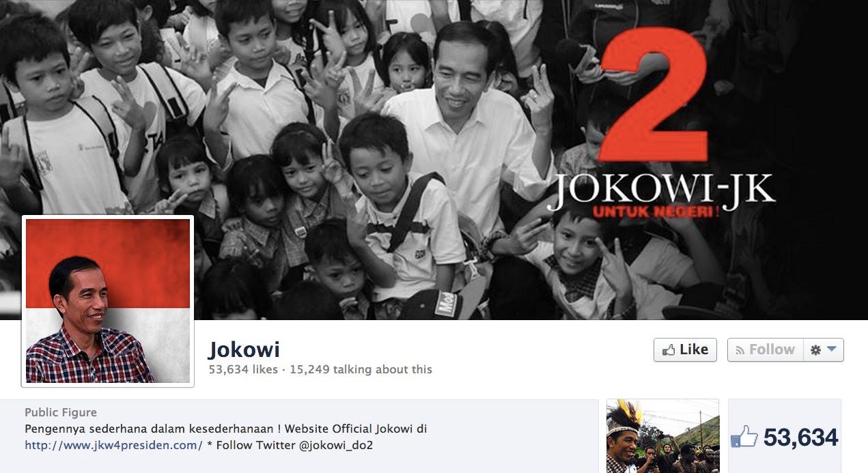
Task: Follow the Jokowi page
Action: pyautogui.click(x=766, y=349)
